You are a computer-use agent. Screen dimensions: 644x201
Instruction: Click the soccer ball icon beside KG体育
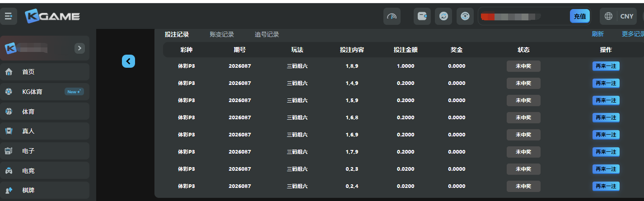coord(9,92)
